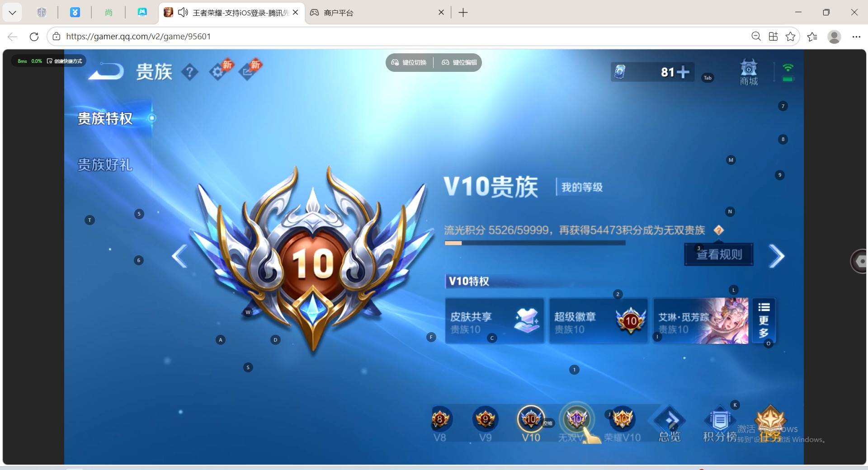Open the apps grid icon in the address bar
Screen dimensions: 868x470
(x=773, y=37)
